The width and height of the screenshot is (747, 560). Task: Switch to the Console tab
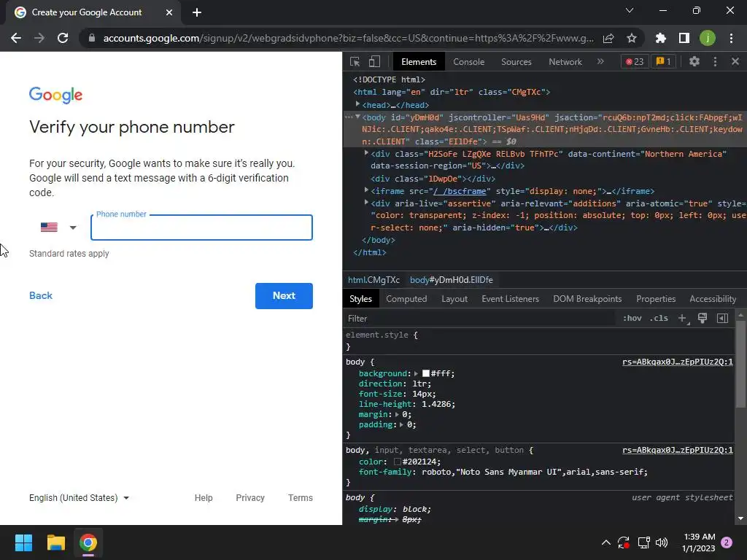click(x=468, y=62)
